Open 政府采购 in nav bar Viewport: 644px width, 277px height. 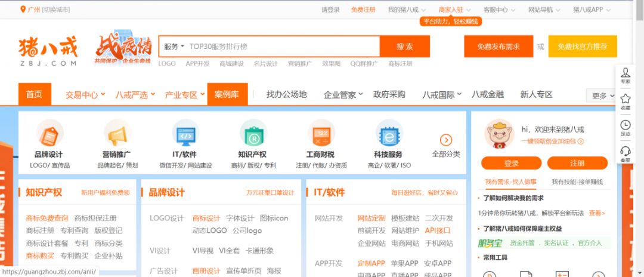[389, 94]
